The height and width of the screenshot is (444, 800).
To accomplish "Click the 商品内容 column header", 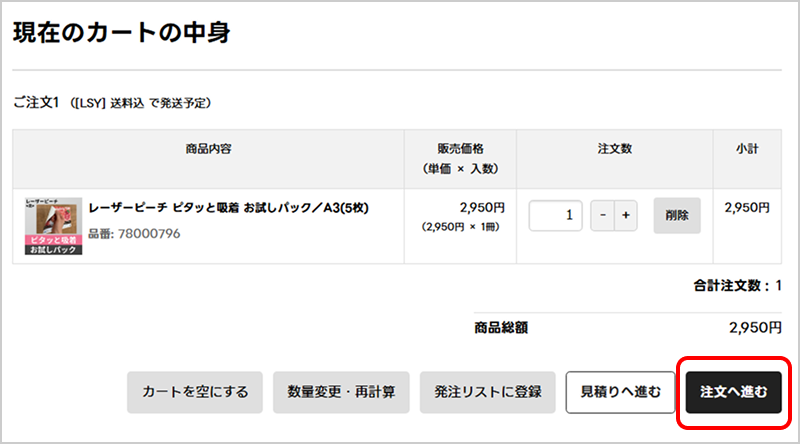I will click(x=208, y=148).
